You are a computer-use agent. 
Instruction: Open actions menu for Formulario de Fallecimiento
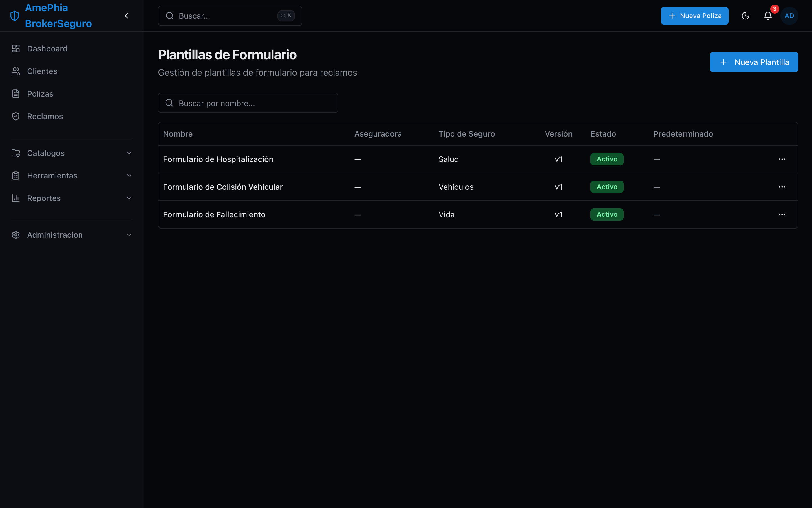coord(782,214)
